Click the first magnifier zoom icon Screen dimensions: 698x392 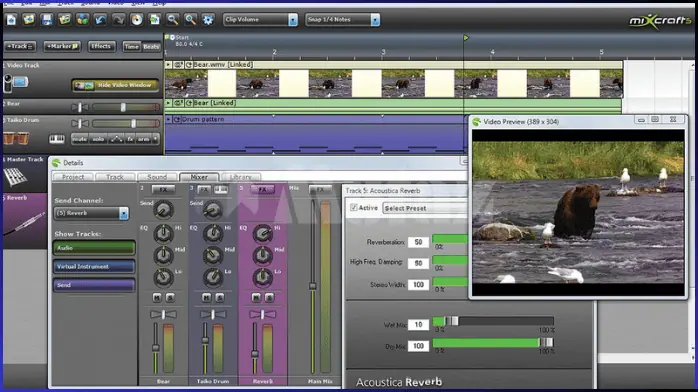pyautogui.click(x=172, y=20)
